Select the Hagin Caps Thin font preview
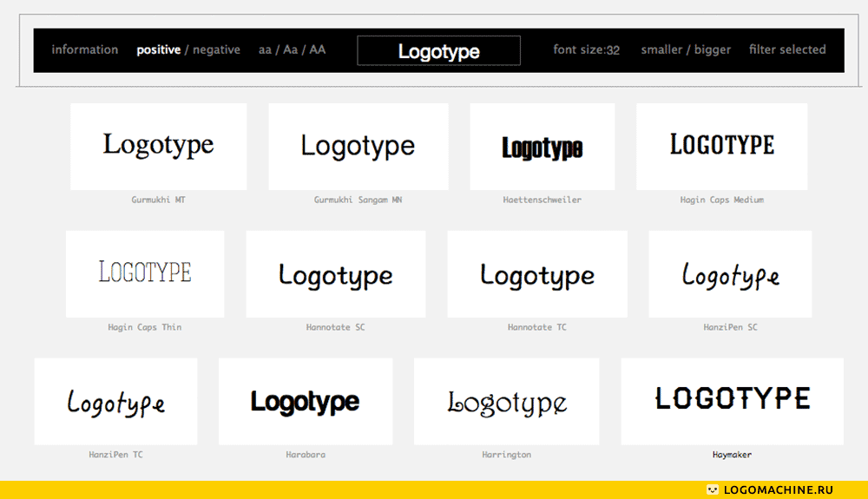 [x=145, y=274]
